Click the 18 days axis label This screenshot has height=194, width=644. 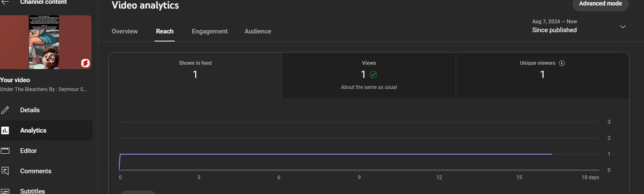tap(590, 177)
